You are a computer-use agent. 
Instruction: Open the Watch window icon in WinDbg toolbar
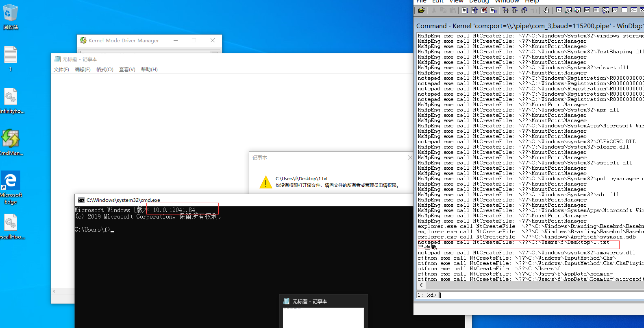[568, 10]
